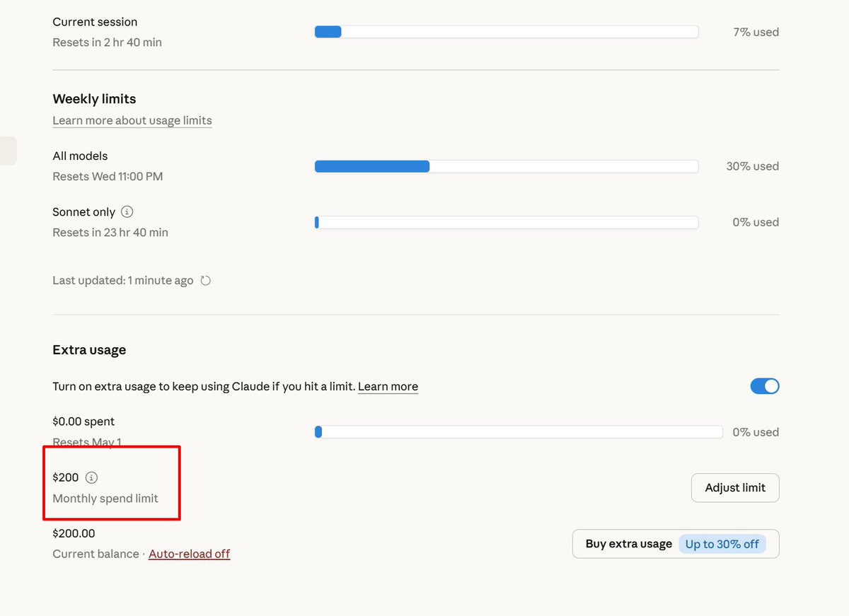Toggle the extra usage switch off
849x616 pixels.
765,386
